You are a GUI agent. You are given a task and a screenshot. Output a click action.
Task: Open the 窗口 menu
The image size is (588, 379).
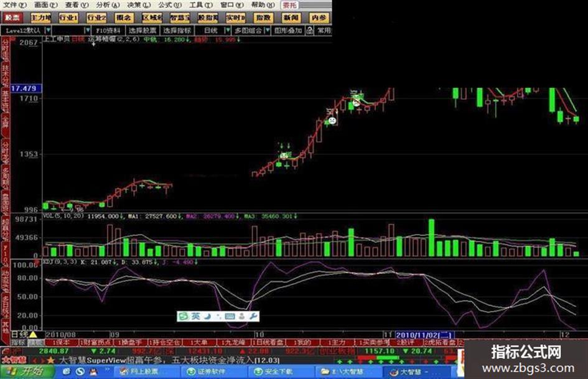(x=231, y=5)
